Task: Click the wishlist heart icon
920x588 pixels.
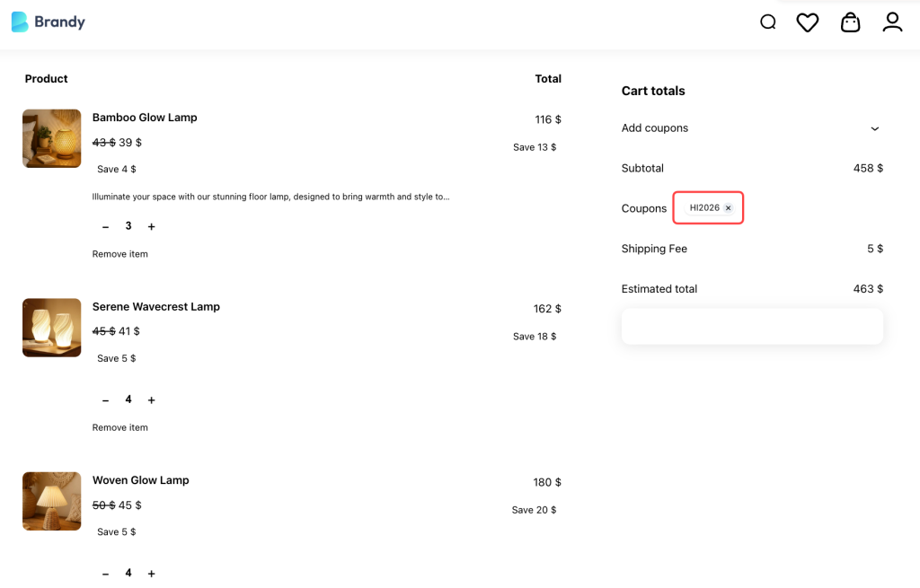Action: coord(807,22)
